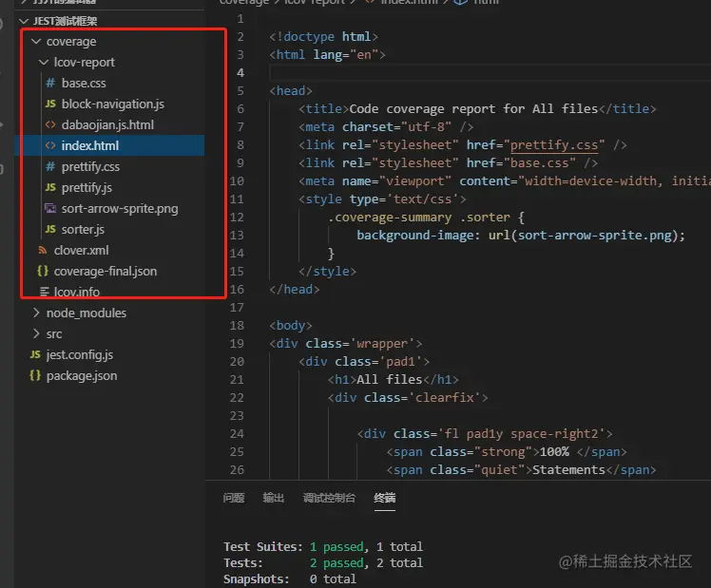
Task: Open clover.xml file
Action: coord(81,250)
